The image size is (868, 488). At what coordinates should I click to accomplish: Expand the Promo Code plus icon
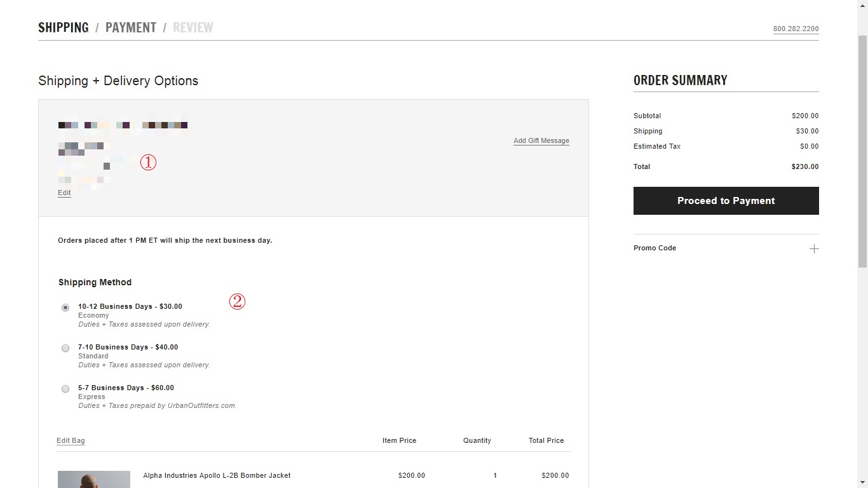click(x=814, y=248)
